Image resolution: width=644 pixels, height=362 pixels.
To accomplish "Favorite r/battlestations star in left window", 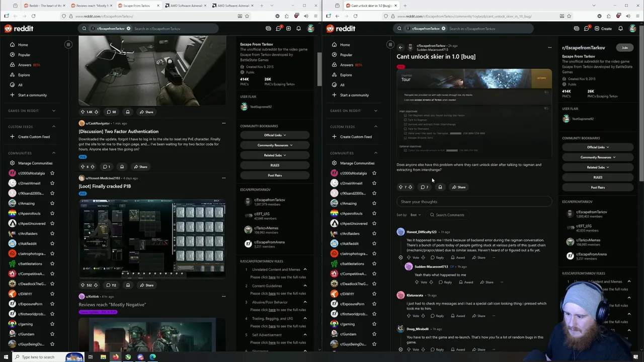I will [52, 264].
